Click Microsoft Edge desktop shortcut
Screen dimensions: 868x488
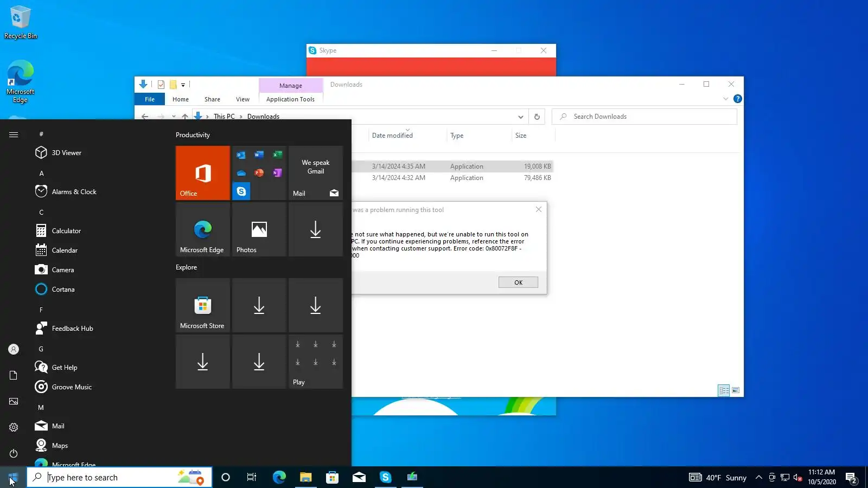(x=21, y=81)
